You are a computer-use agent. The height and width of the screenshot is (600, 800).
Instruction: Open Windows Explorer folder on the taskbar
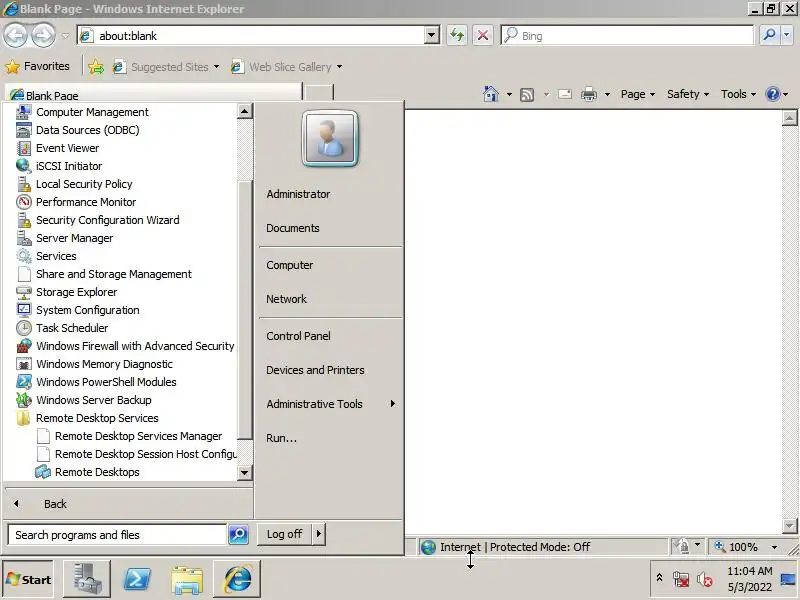(187, 580)
